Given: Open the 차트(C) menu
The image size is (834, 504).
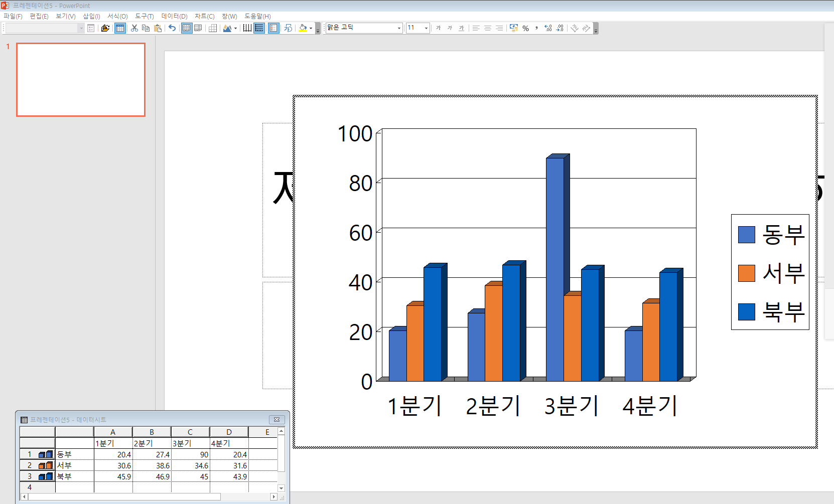Looking at the screenshot, I should (204, 16).
